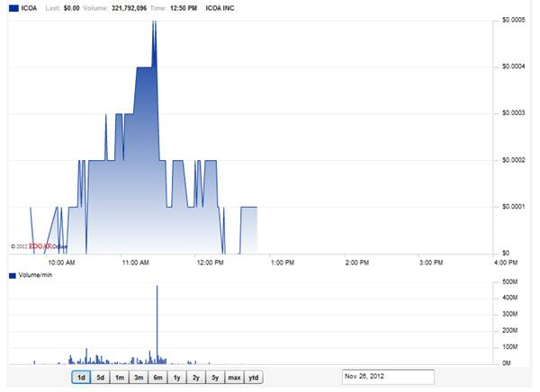Switch chart to 5d range
This screenshot has height=392, width=540.
pyautogui.click(x=101, y=378)
